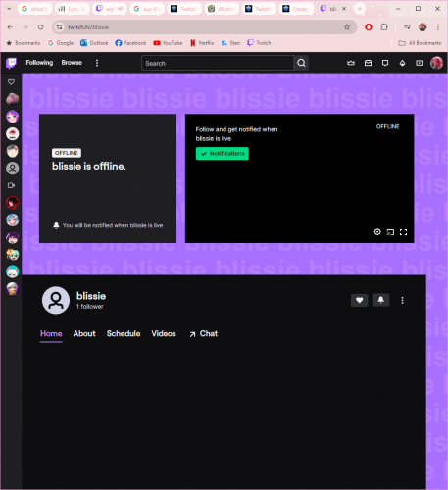Screen dimensions: 448x490
Task: Expand the All Bookmarks folder
Action: (x=420, y=43)
